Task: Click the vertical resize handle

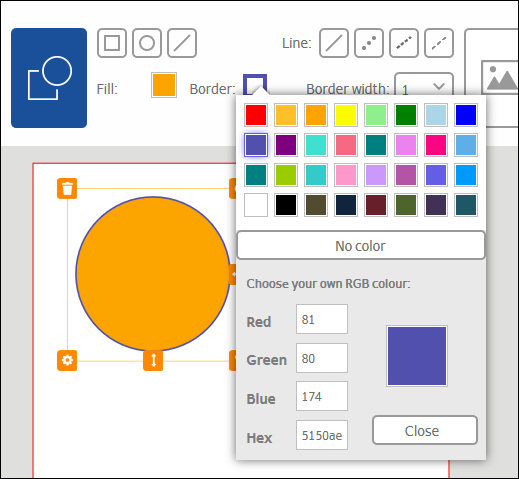Action: point(153,360)
